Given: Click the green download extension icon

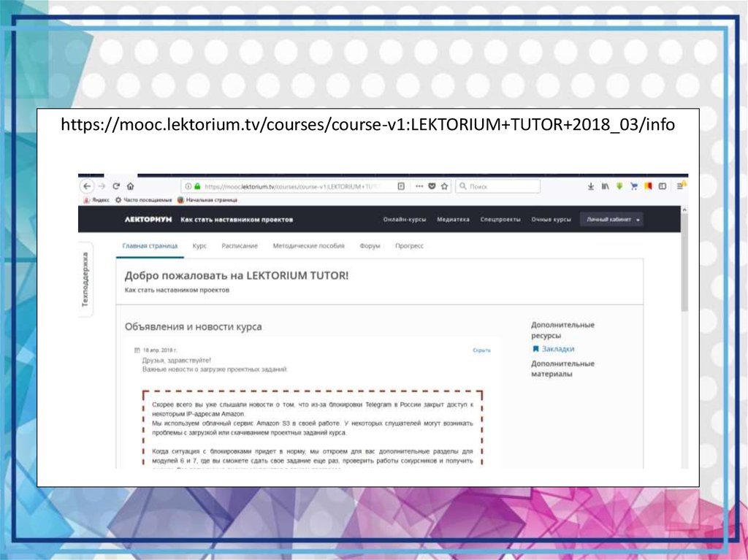Looking at the screenshot, I should point(619,186).
